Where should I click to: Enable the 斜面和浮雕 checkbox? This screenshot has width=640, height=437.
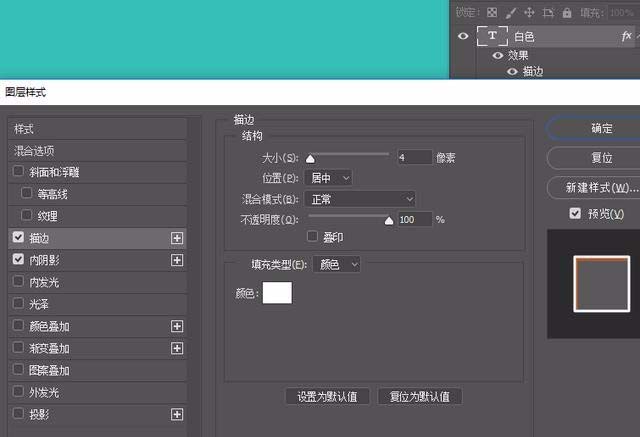(18, 171)
